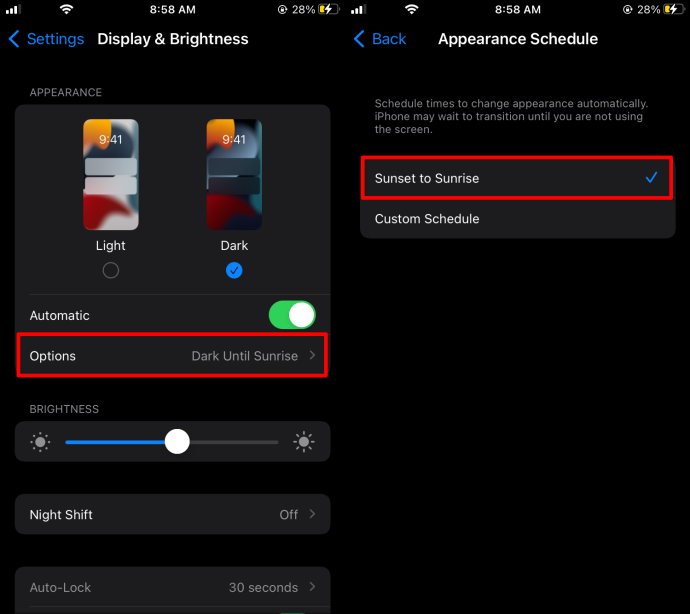Tap the right screen battery charging icon
This screenshot has width=690, height=614.
point(675,9)
